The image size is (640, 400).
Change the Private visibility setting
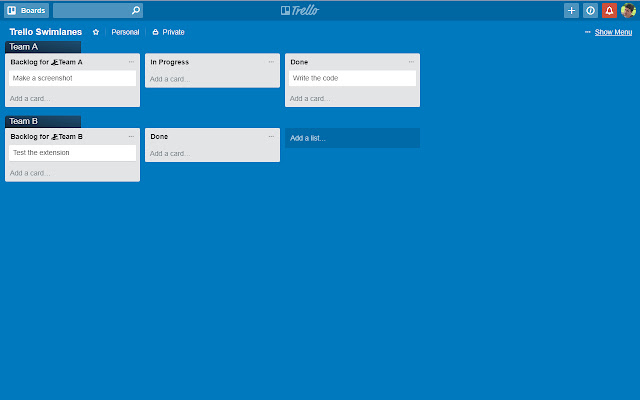coord(169,32)
